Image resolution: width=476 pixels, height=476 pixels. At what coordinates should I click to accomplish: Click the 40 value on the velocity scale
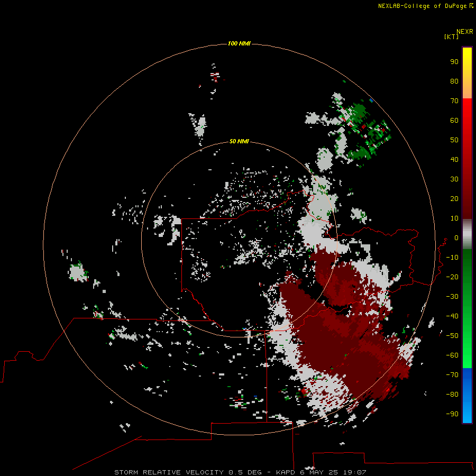pos(454,160)
